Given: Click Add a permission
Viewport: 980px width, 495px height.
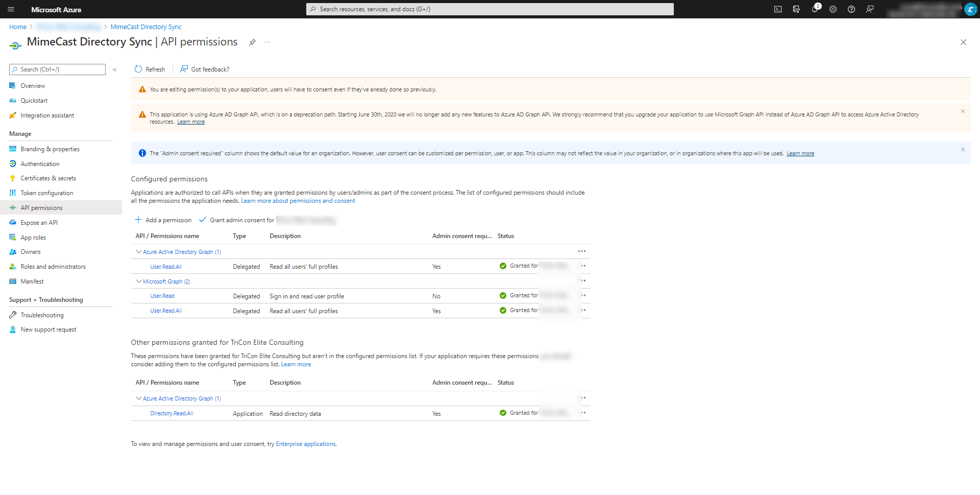Looking at the screenshot, I should pyautogui.click(x=163, y=220).
